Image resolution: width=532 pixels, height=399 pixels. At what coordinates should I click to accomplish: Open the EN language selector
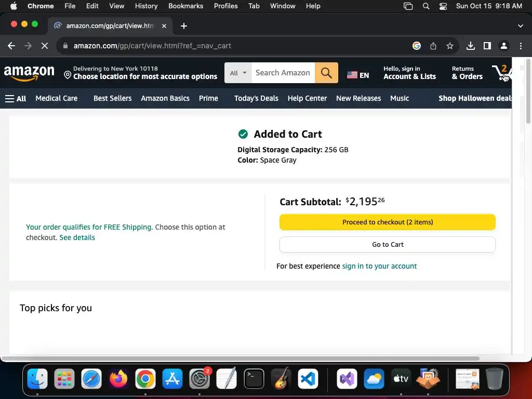[358, 75]
